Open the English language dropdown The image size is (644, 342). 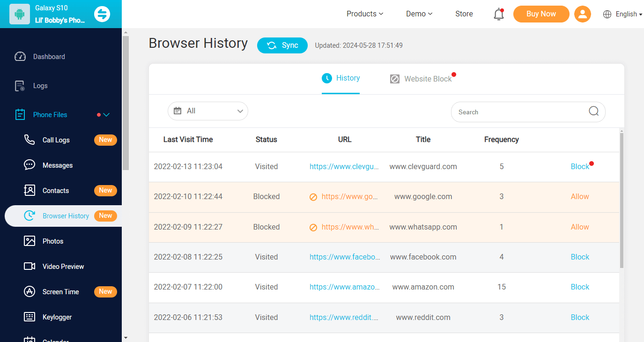click(x=629, y=14)
